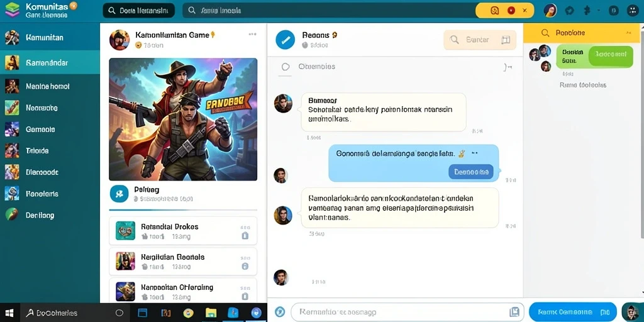Select Nenrenire in the sidebar
This screenshot has width=644, height=322.
pyautogui.click(x=50, y=108)
